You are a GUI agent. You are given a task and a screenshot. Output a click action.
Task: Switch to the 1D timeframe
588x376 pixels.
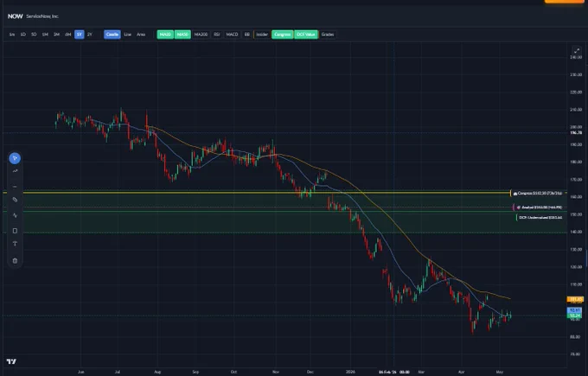pyautogui.click(x=22, y=35)
